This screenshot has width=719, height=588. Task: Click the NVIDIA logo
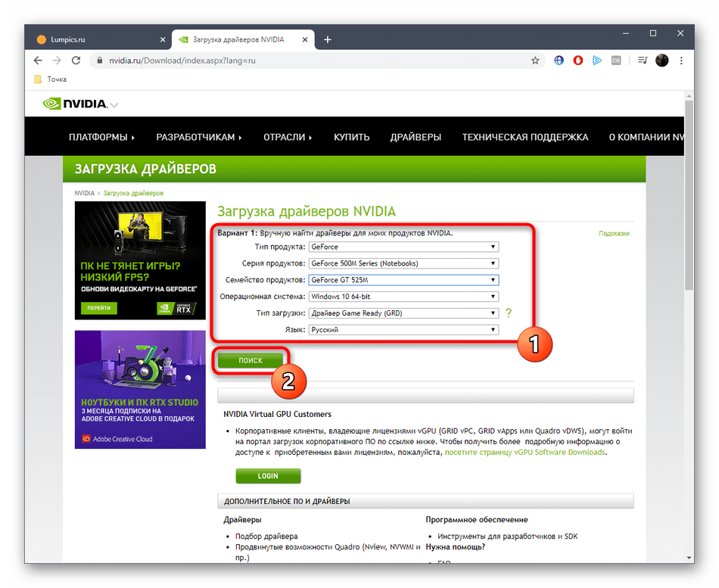(76, 104)
